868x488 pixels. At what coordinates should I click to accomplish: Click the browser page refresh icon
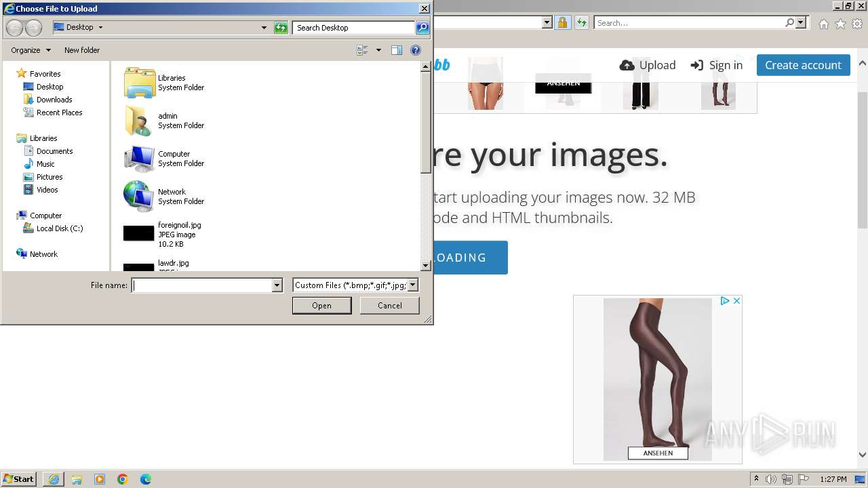click(x=581, y=22)
